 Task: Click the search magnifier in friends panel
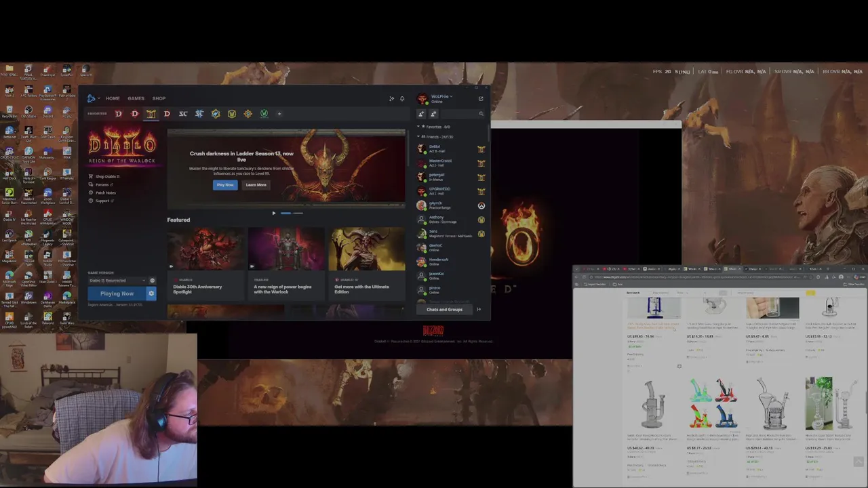pos(481,114)
